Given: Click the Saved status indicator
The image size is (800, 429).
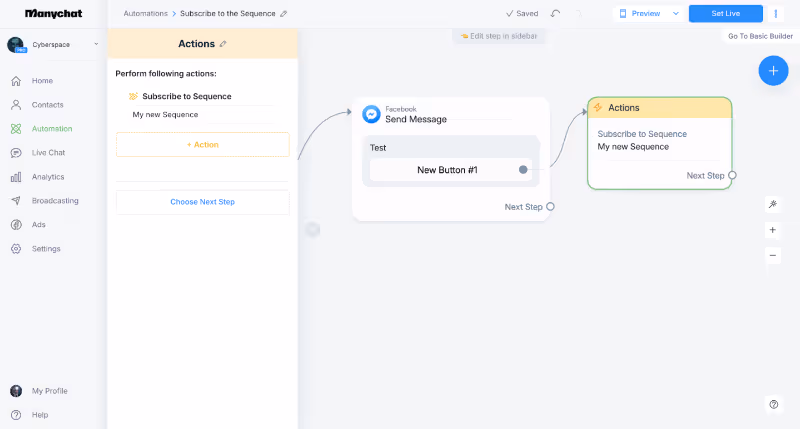Looking at the screenshot, I should (x=522, y=14).
